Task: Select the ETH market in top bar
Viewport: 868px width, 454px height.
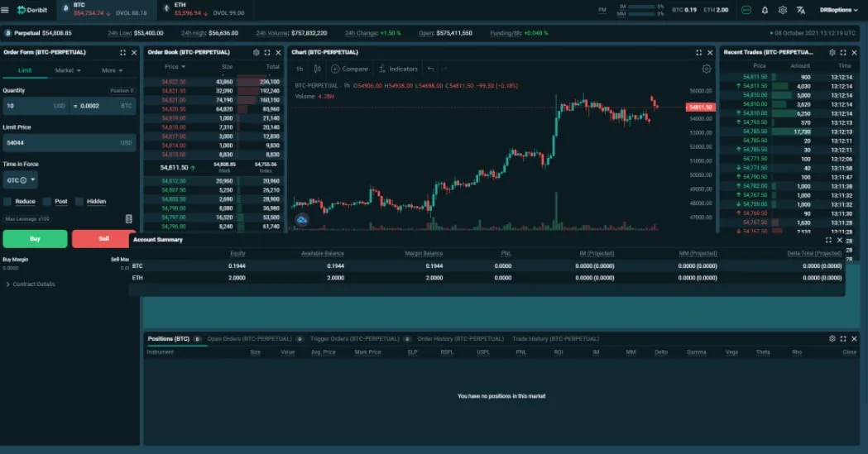Action: pos(205,9)
